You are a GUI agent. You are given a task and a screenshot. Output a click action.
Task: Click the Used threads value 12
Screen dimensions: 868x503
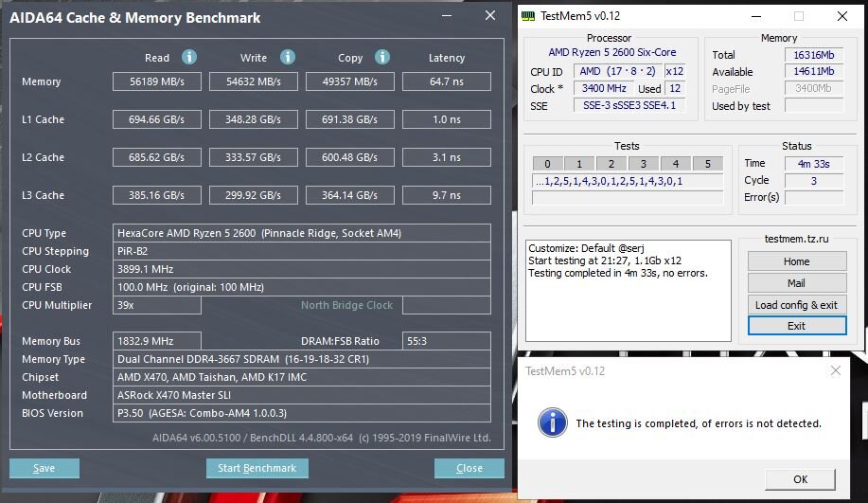tap(674, 89)
